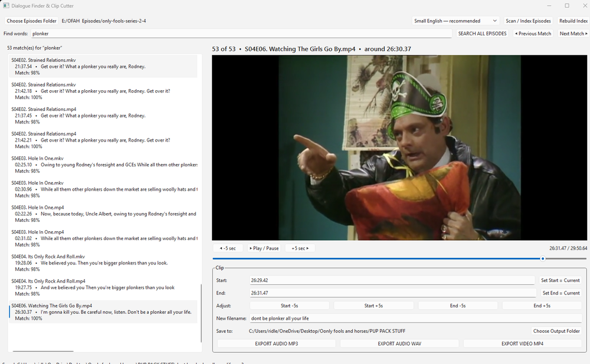Click the results list vertical scrollbar
The width and height of the screenshot is (590, 364).
[201, 313]
